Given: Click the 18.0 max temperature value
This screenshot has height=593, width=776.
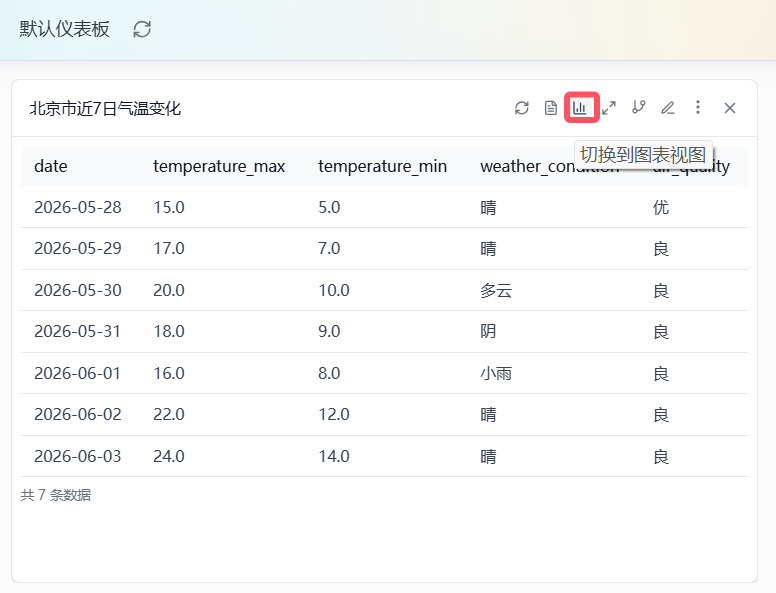Looking at the screenshot, I should coord(169,331).
